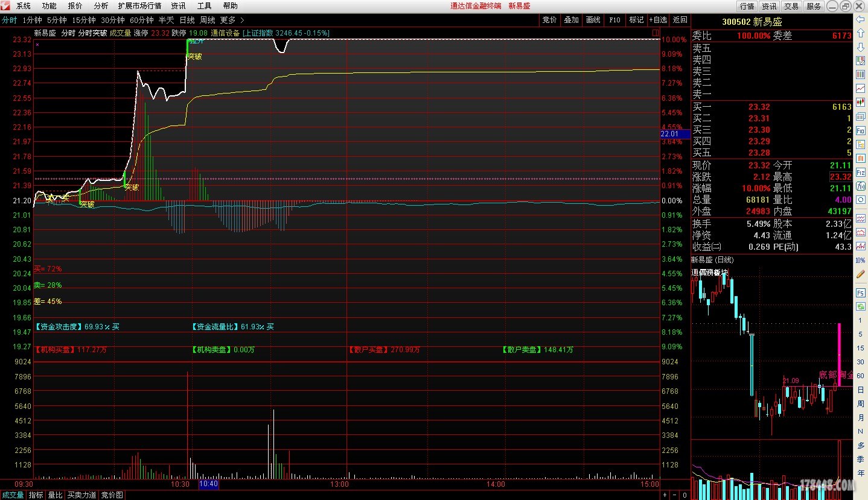Open the 分析 menu
Screen dimensions: 868x500
[x=101, y=6]
